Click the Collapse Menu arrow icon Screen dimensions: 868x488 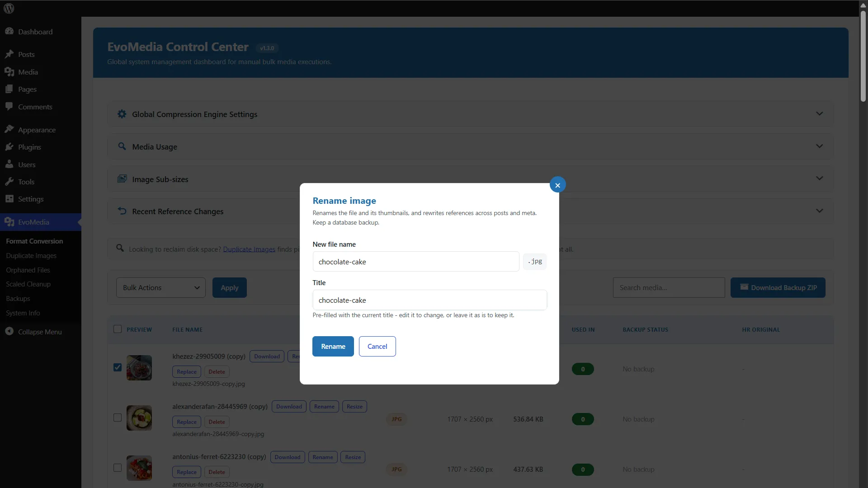click(x=9, y=332)
